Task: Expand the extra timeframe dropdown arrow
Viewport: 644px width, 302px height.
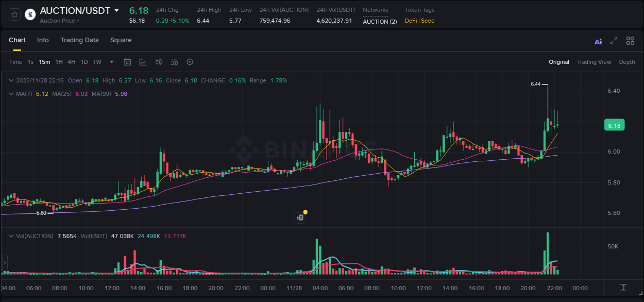Action: pyautogui.click(x=111, y=62)
